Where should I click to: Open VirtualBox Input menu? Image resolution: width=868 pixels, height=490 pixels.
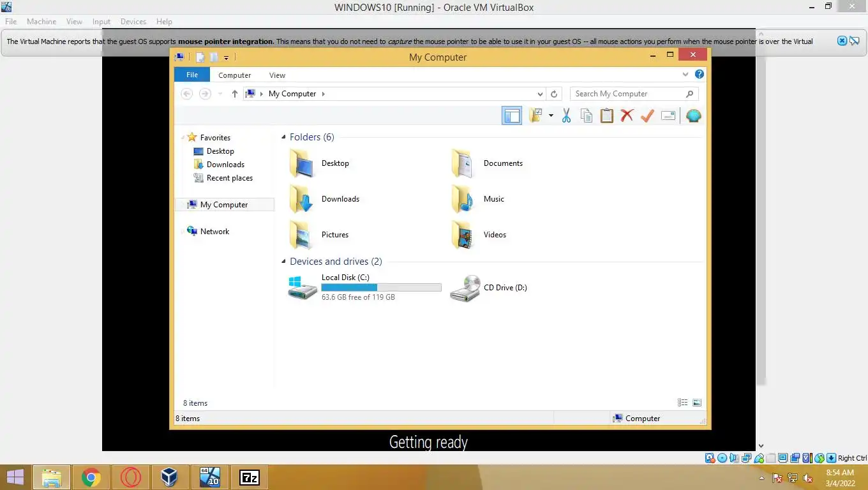point(101,22)
